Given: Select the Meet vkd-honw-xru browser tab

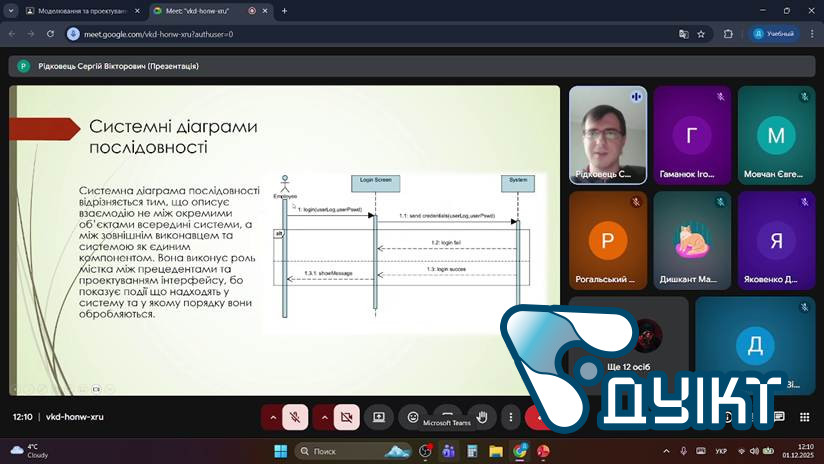Looking at the screenshot, I should pyautogui.click(x=201, y=11).
